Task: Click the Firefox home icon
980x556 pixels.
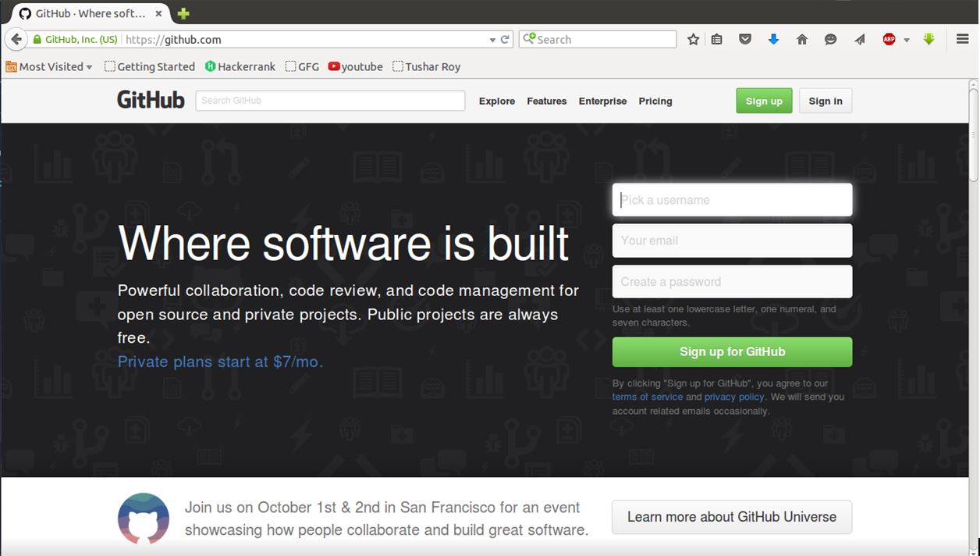Action: [801, 39]
